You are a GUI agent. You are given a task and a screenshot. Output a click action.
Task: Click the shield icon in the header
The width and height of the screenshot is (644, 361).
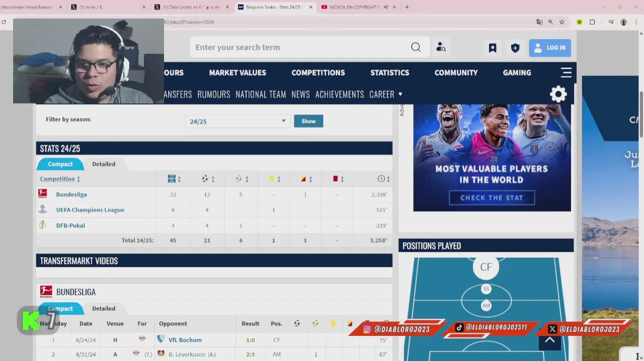(515, 48)
